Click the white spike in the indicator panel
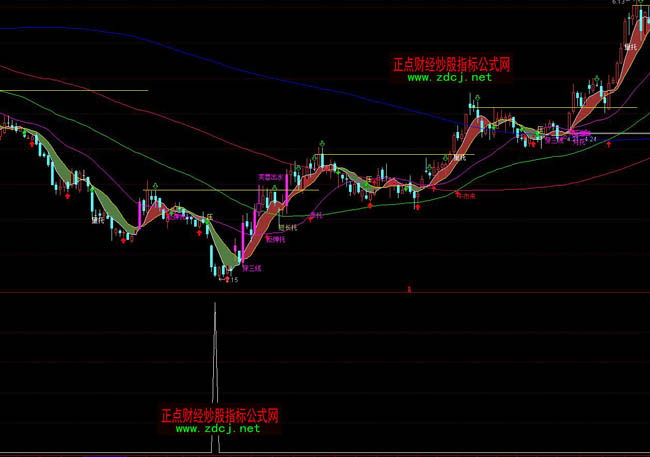The image size is (650, 457). (x=214, y=380)
